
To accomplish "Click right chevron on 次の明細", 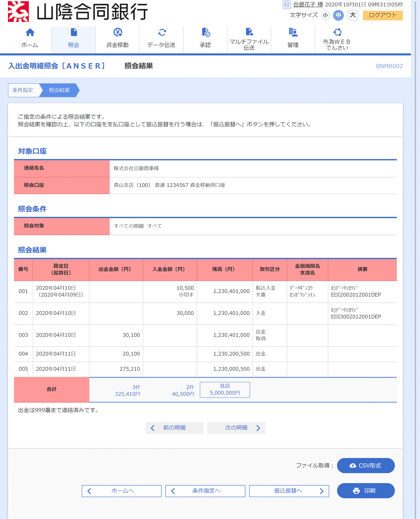I will [258, 428].
